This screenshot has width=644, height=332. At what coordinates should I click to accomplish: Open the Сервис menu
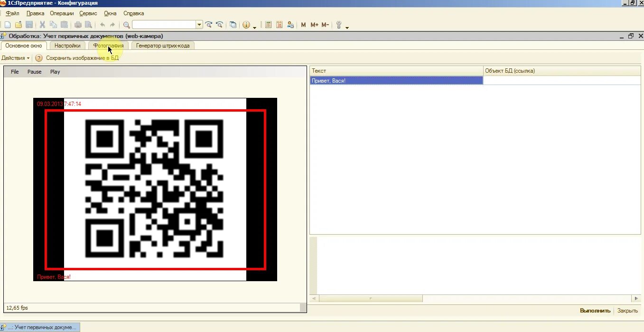pos(89,13)
